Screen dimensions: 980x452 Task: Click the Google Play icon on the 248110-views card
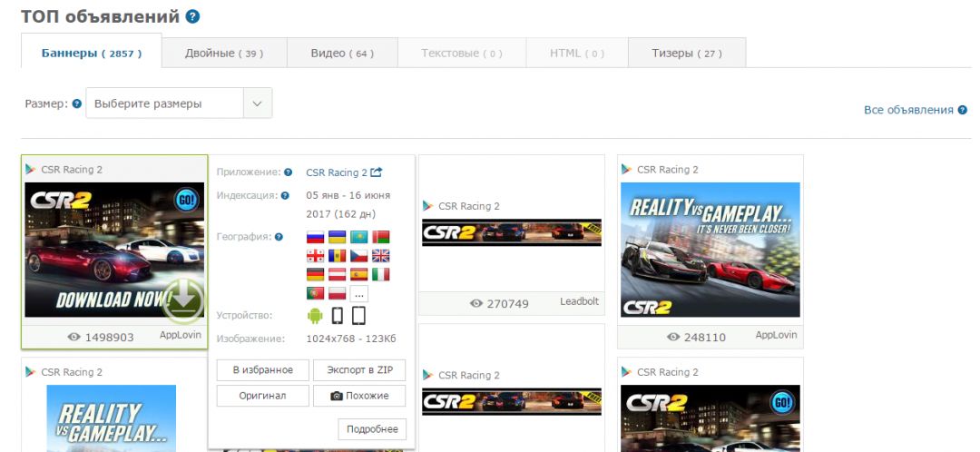pyautogui.click(x=626, y=170)
